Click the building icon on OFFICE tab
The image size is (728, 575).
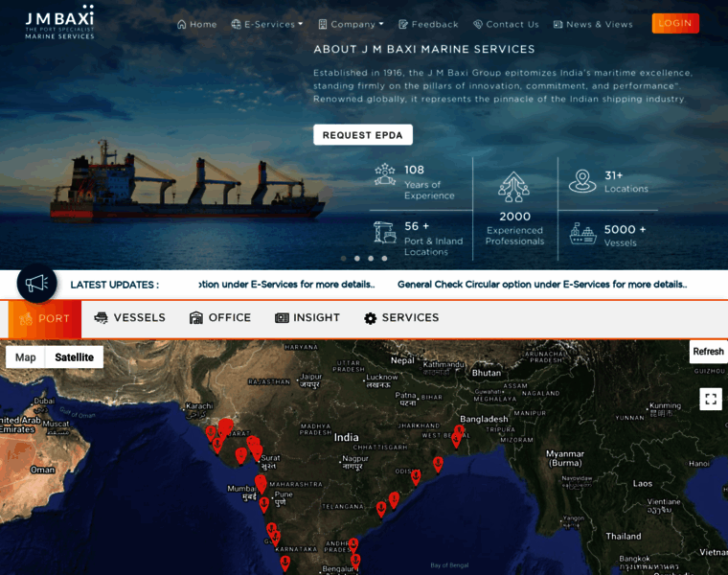pyautogui.click(x=196, y=318)
